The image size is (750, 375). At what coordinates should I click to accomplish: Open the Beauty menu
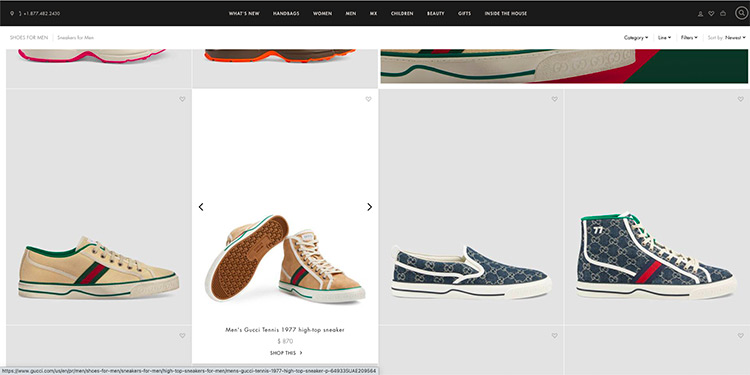[436, 13]
